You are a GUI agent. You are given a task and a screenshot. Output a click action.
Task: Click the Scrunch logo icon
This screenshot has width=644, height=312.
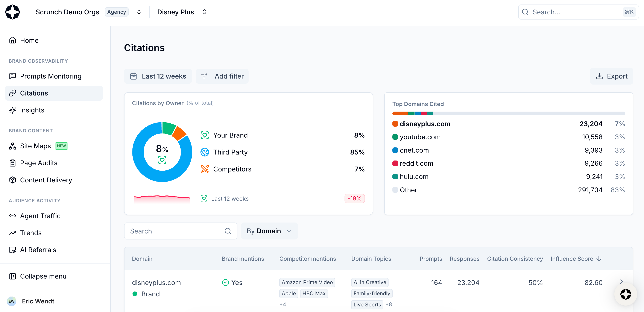pyautogui.click(x=12, y=12)
